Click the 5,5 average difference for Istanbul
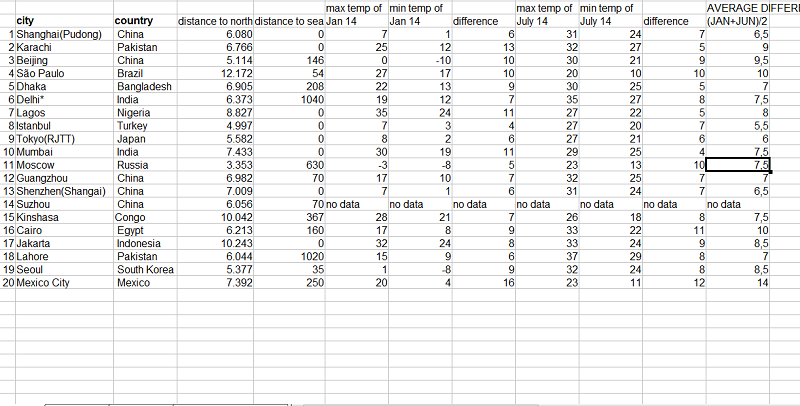 click(738, 125)
